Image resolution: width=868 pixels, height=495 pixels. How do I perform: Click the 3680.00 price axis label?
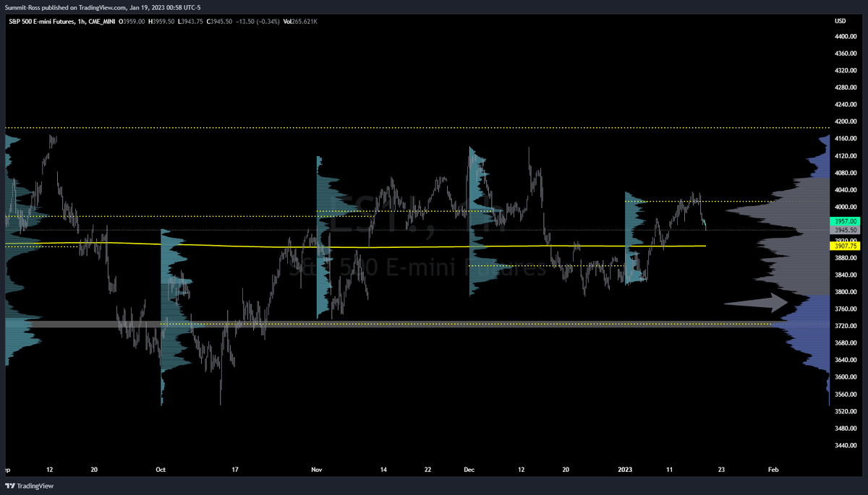pyautogui.click(x=845, y=343)
